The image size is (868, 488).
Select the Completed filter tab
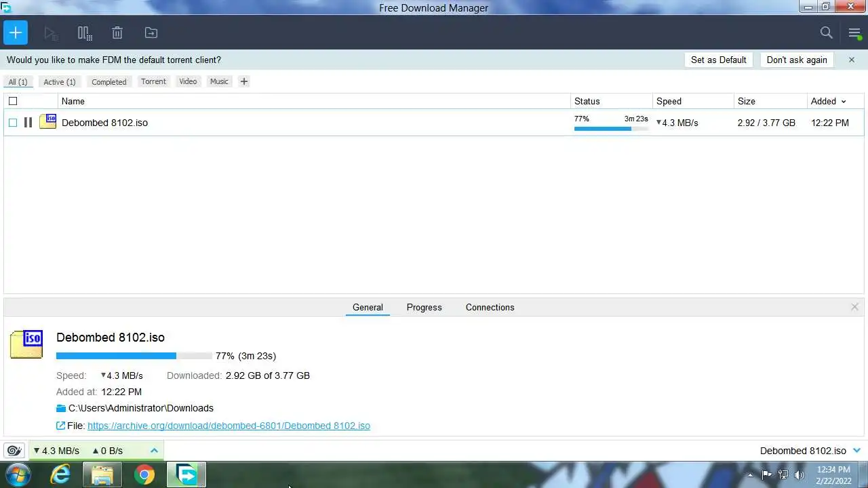point(109,81)
